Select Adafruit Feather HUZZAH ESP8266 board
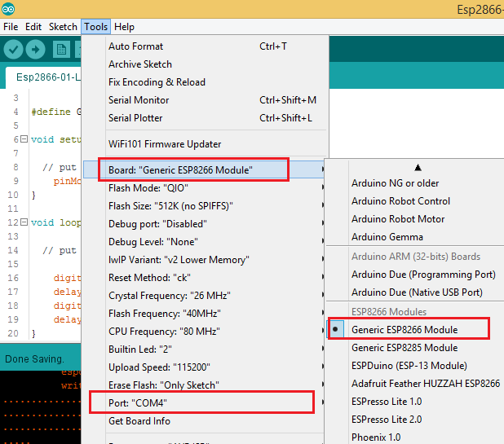Image resolution: width=504 pixels, height=444 pixels. (415, 384)
